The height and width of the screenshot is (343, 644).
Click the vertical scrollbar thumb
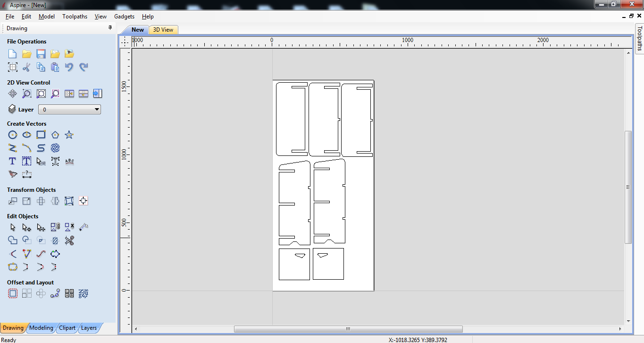click(628, 187)
